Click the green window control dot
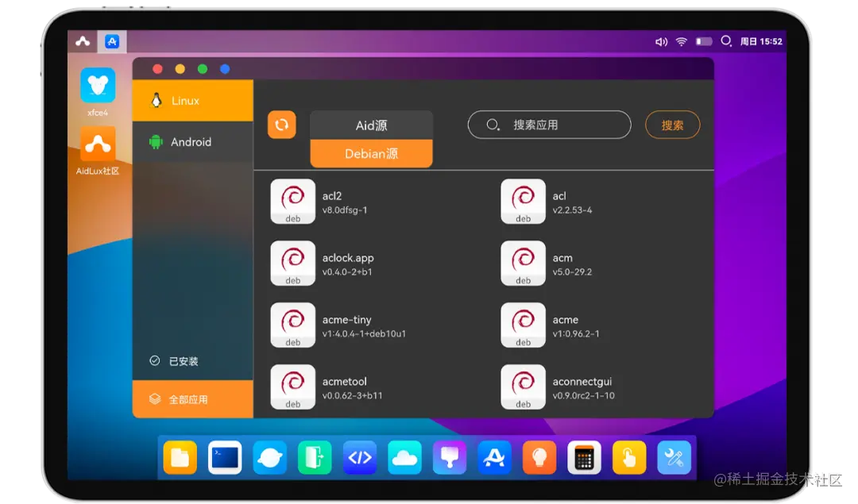The height and width of the screenshot is (504, 858). 203,69
